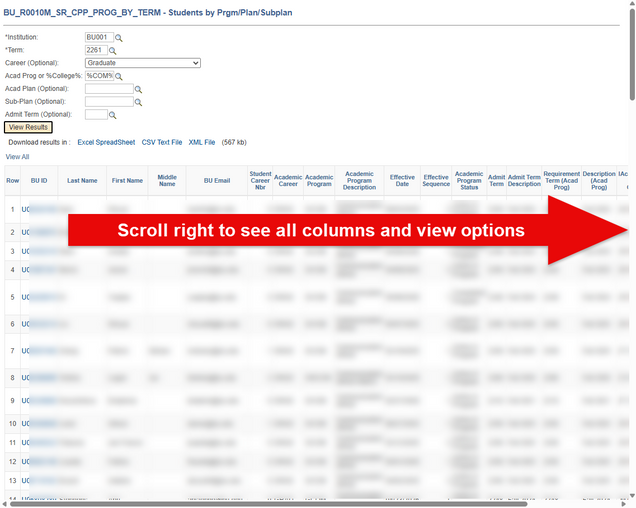
Task: Click the horizontal scrollbar right arrow
Action: pyautogui.click(x=624, y=504)
